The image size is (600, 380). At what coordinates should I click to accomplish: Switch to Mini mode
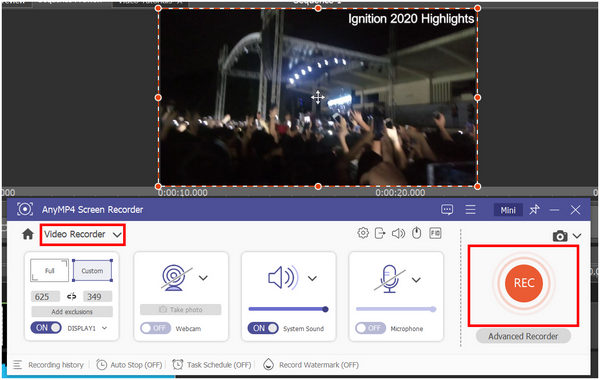(x=508, y=210)
